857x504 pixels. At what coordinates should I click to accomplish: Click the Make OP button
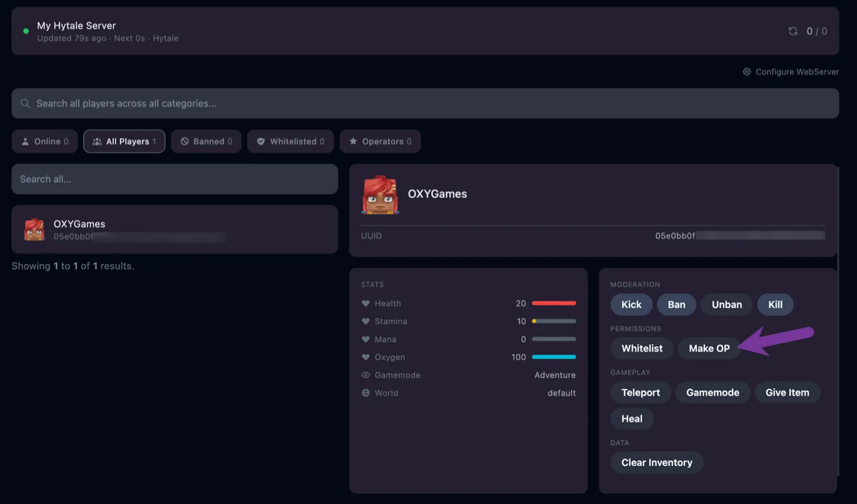(709, 348)
